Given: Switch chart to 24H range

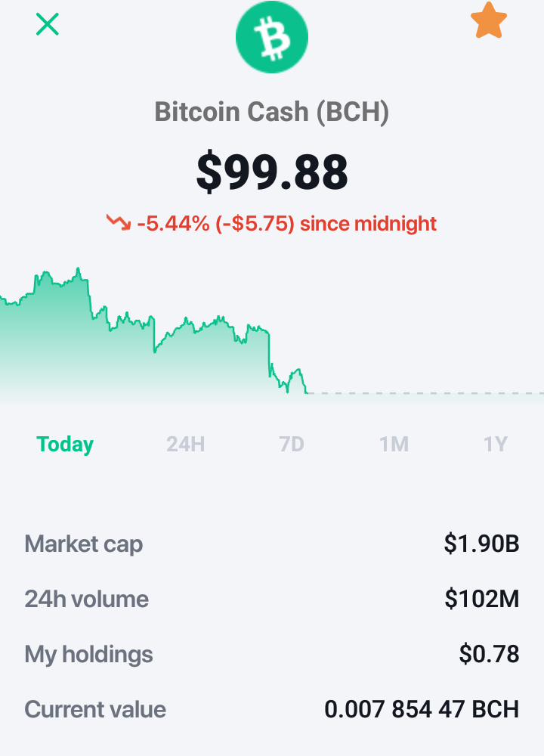Looking at the screenshot, I should click(x=186, y=444).
